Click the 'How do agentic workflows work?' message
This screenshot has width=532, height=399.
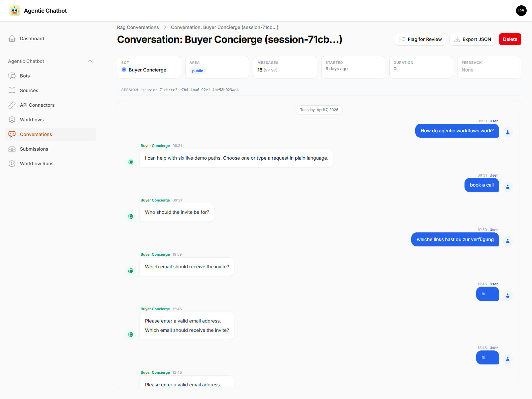click(457, 131)
